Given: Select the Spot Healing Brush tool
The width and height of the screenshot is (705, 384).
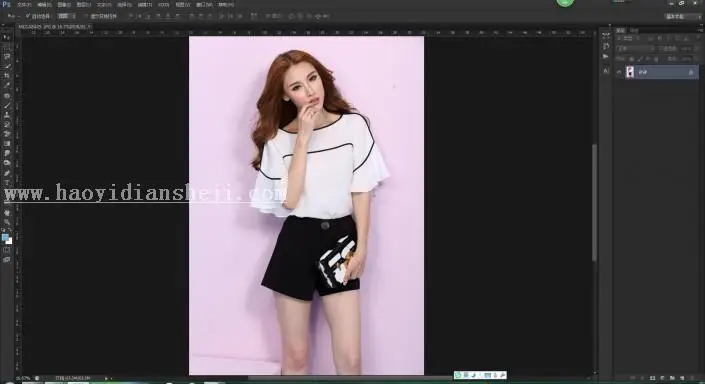Looking at the screenshot, I should coord(6,96).
